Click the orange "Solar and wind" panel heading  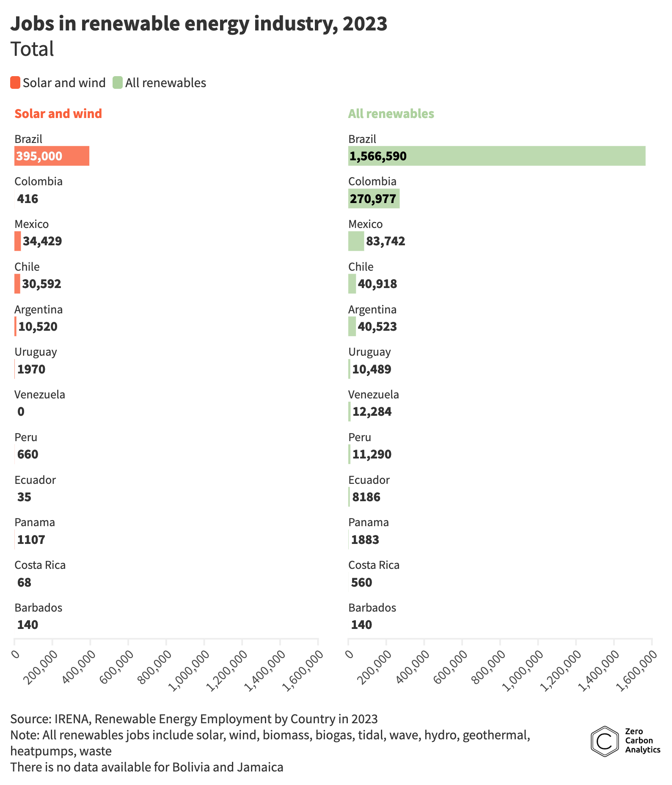click(x=58, y=114)
